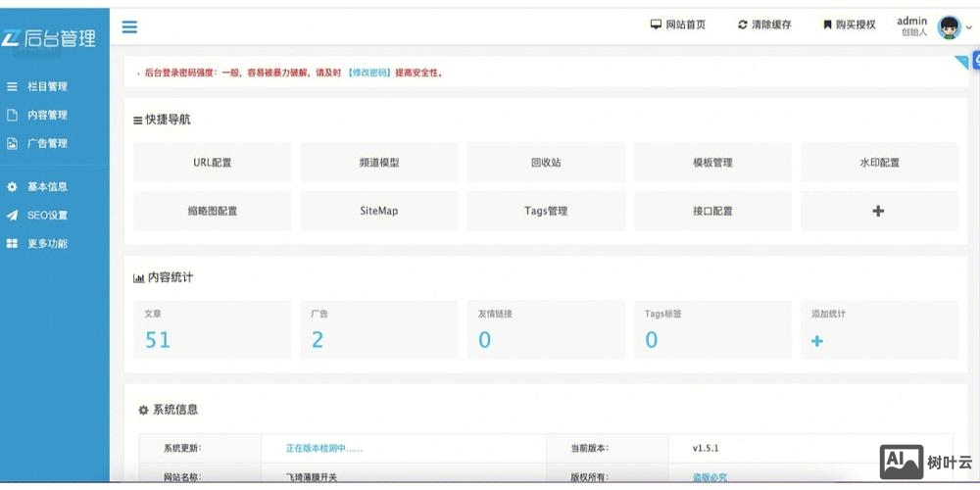Click the 快捷导航 section heading
This screenshot has width=980, height=490.
162,120
